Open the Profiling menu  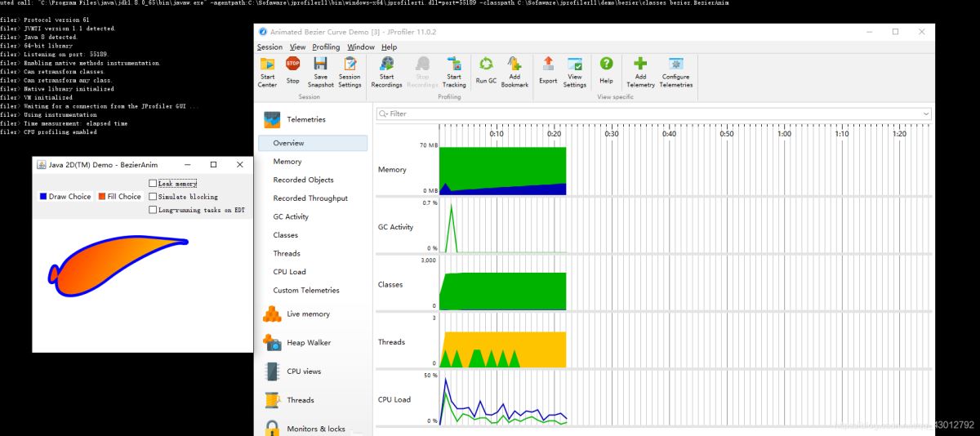(x=326, y=47)
